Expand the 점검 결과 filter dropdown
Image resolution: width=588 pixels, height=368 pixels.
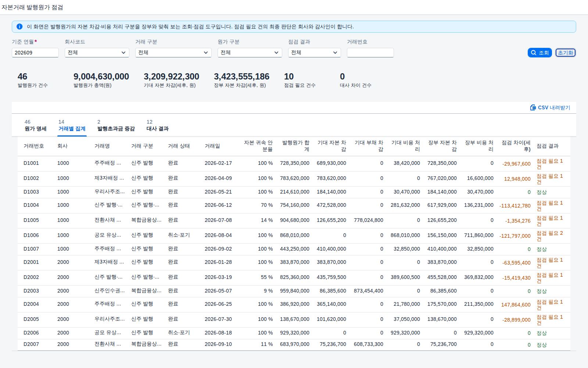pos(315,53)
